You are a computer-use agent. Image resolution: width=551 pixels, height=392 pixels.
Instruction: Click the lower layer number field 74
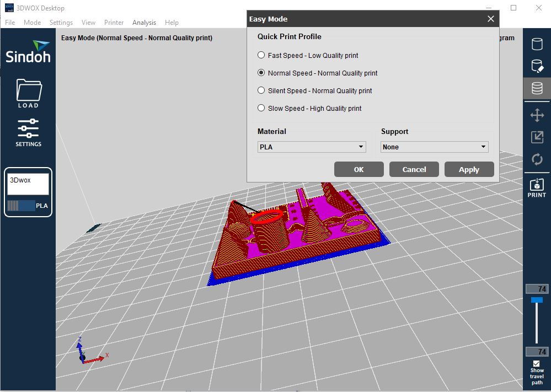537,352
